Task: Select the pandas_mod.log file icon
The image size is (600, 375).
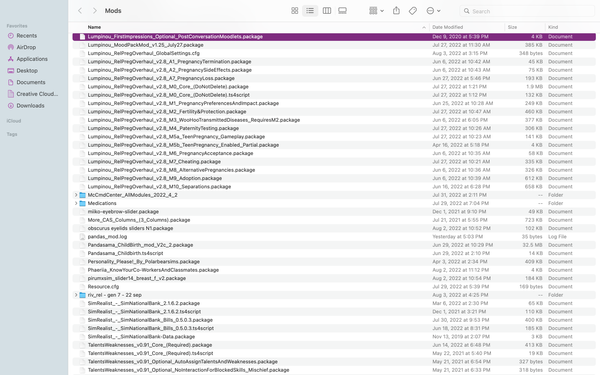Action: [x=82, y=236]
